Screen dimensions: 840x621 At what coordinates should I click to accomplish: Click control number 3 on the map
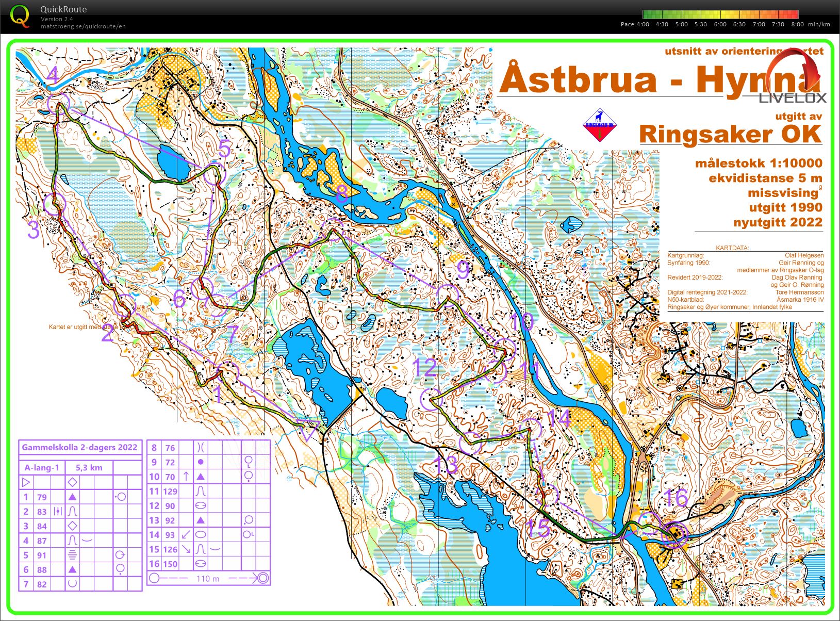34,230
